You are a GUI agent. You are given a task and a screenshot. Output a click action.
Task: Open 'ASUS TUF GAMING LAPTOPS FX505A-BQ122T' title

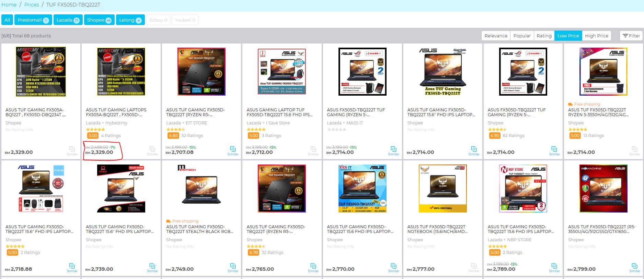tap(116, 112)
